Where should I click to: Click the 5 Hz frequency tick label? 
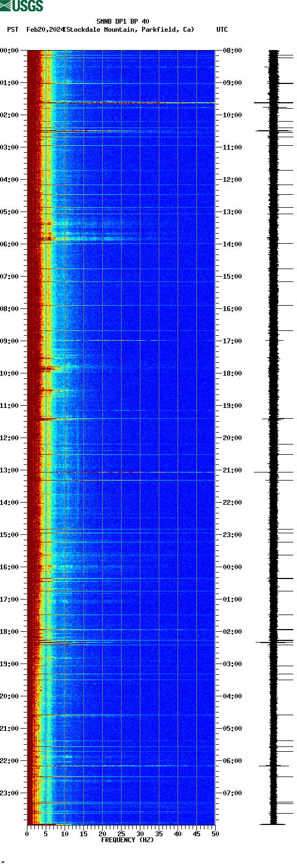[x=46, y=834]
